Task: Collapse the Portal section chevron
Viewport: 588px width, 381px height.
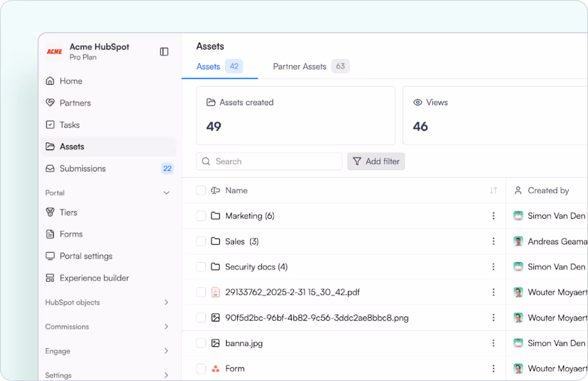Action: [x=167, y=193]
